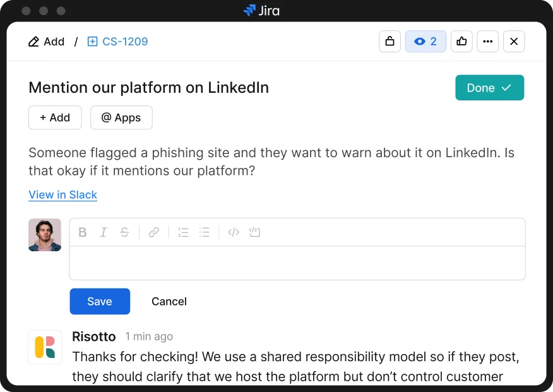Insert a numbered list
The width and height of the screenshot is (553, 392).
tap(183, 232)
